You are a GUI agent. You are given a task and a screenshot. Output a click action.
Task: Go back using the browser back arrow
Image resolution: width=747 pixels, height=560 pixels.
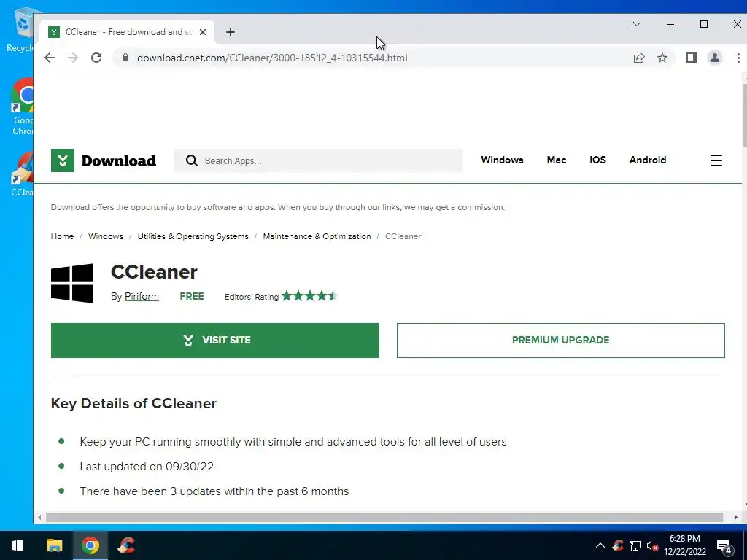(50, 58)
